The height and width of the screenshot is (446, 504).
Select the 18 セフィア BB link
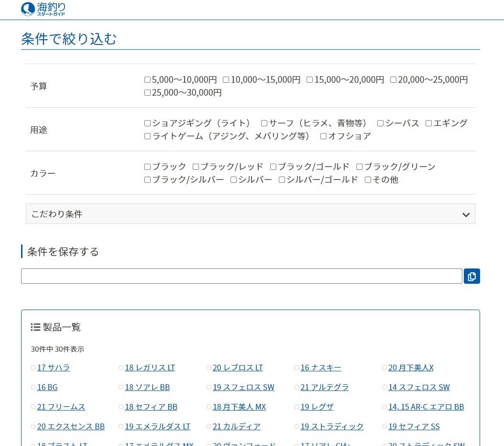pyautogui.click(x=151, y=407)
